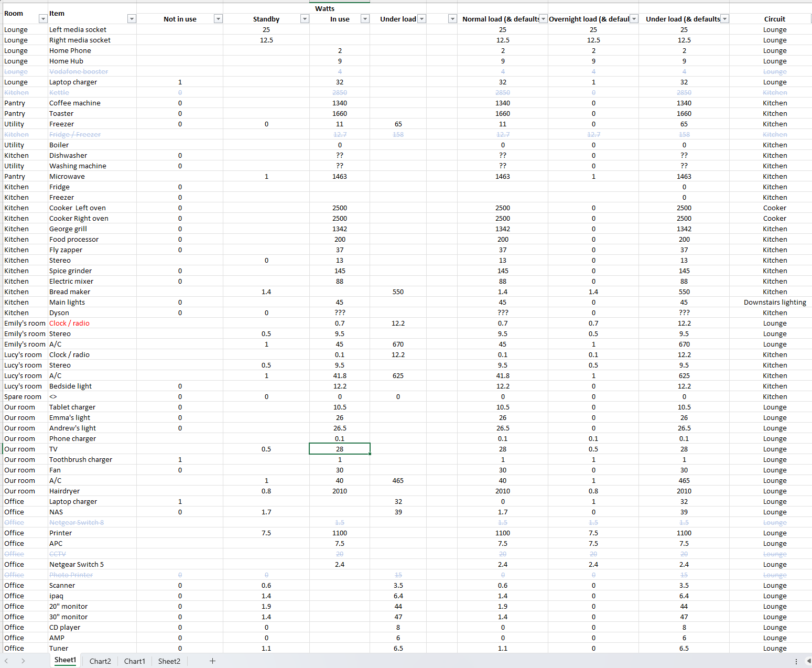This screenshot has width=812, height=668.
Task: Click the Under load (& defaults) filter arrow
Action: click(x=724, y=19)
